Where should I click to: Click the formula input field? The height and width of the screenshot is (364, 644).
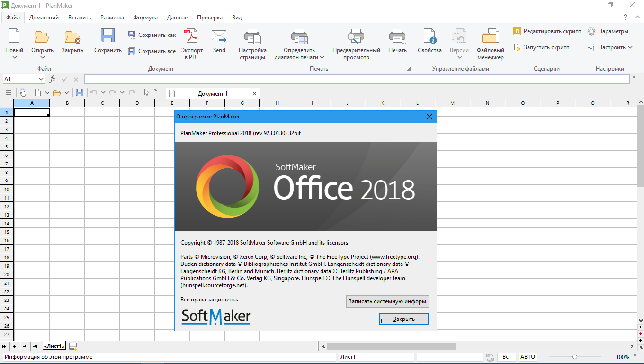[x=357, y=79]
